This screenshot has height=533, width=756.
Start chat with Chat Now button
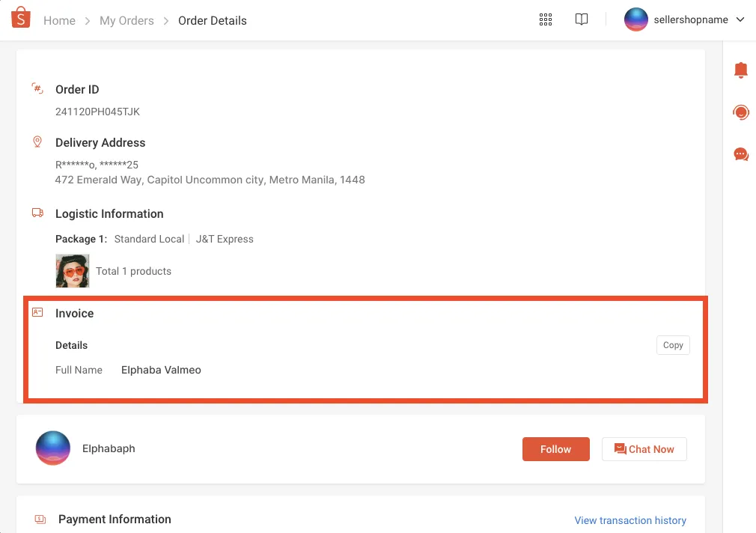click(x=644, y=449)
